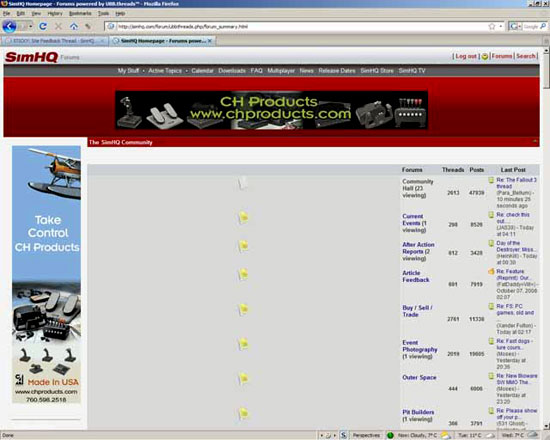This screenshot has height=440, width=550.
Task: Open the After Action Reports forum link
Action: (x=418, y=248)
